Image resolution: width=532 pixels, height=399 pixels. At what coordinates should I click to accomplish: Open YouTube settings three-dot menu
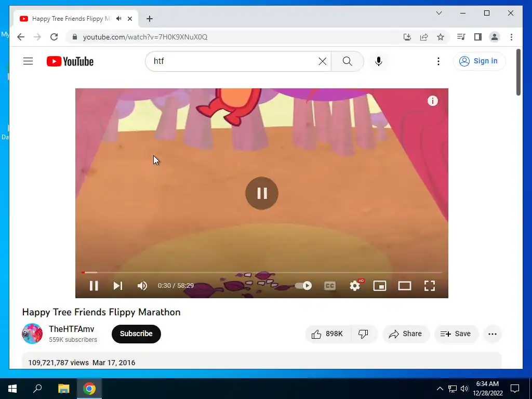(x=438, y=61)
